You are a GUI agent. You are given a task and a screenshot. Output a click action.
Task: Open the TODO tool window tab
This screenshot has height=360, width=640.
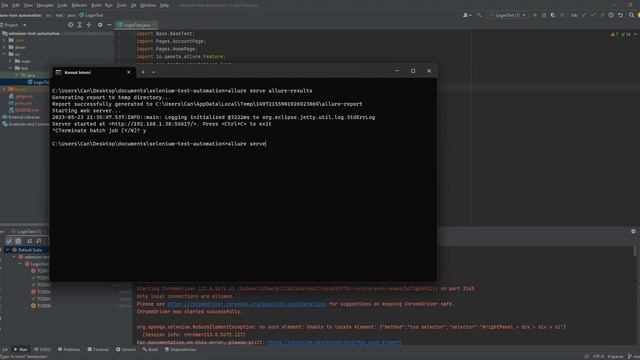[42, 349]
